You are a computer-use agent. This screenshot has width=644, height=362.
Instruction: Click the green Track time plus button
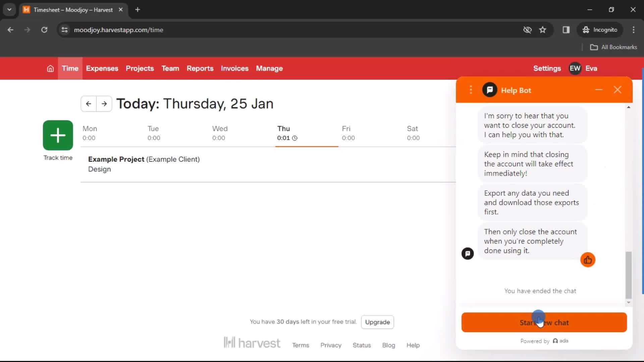[x=58, y=135]
